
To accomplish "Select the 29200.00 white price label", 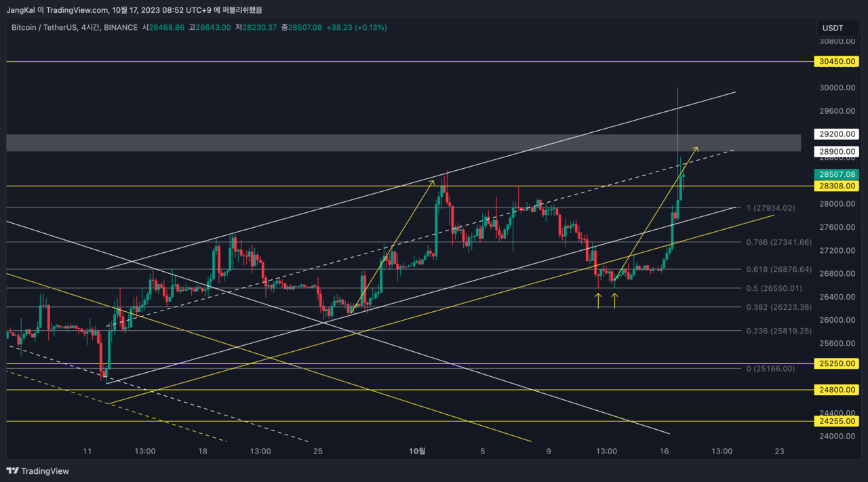I will point(839,134).
